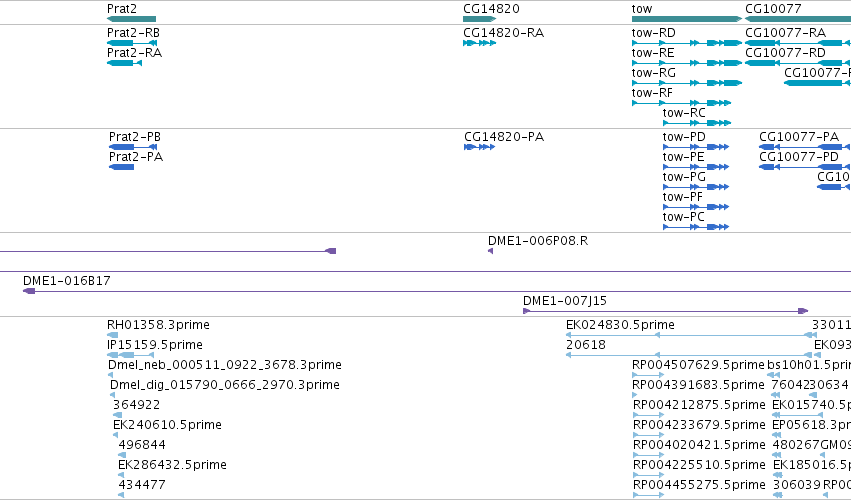The image size is (851, 500).
Task: Select the DME1-007J15 clone span
Action: pos(665,311)
